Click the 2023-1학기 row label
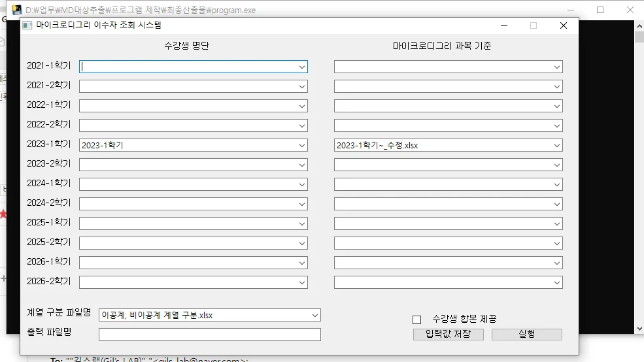The image size is (644, 362). coord(49,144)
